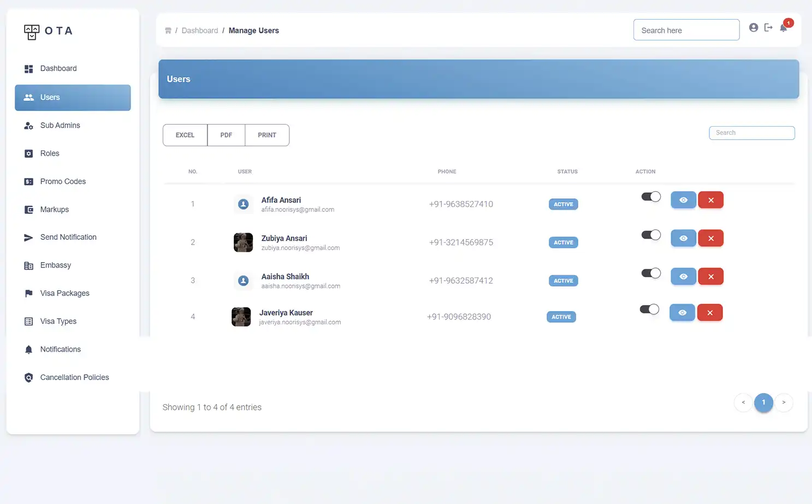Viewport: 812px width, 504px height.
Task: Open the user profile icon in header
Action: 754,28
